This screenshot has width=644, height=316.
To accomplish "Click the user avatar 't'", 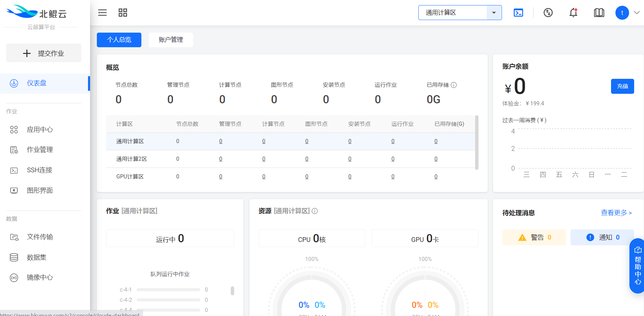I will point(622,13).
